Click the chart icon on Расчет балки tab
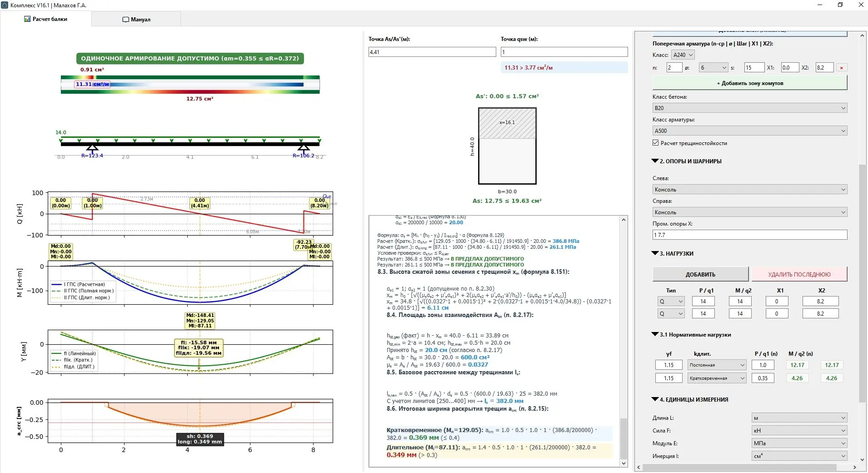Viewport: 868px width, 473px height. pos(27,19)
